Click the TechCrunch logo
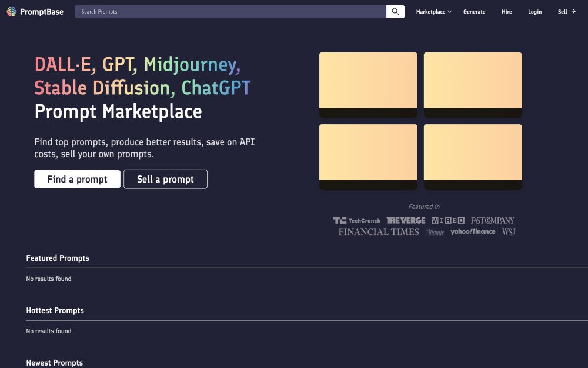This screenshot has width=588, height=368. pos(357,221)
